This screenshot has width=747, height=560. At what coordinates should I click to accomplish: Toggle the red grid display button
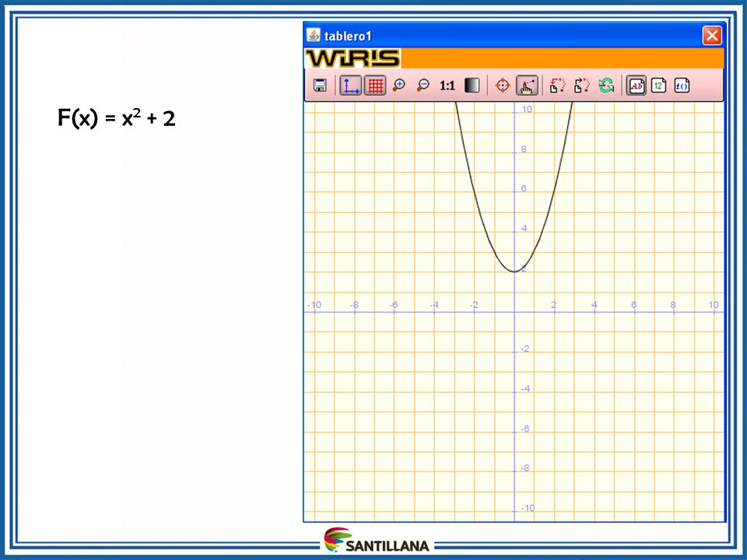tap(375, 86)
